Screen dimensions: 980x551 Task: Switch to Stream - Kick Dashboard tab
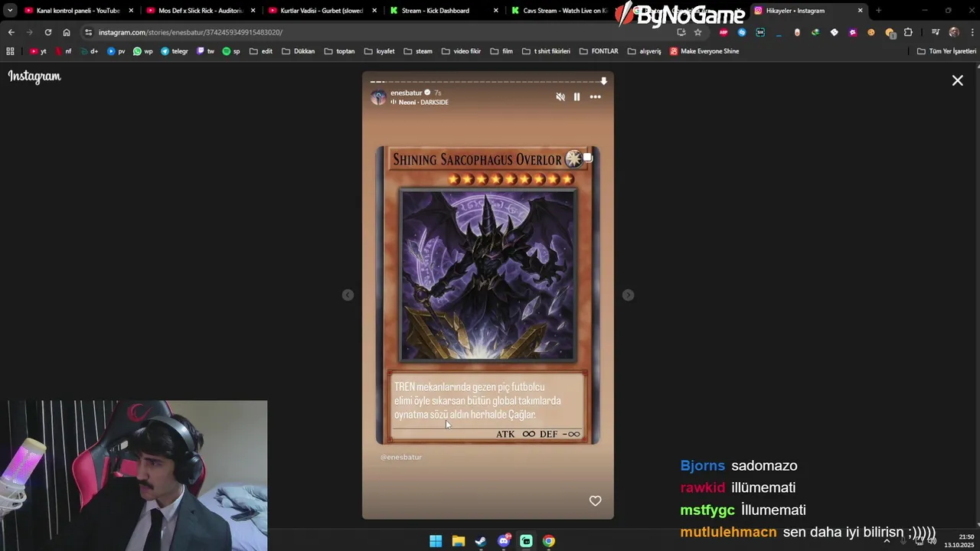pos(443,11)
